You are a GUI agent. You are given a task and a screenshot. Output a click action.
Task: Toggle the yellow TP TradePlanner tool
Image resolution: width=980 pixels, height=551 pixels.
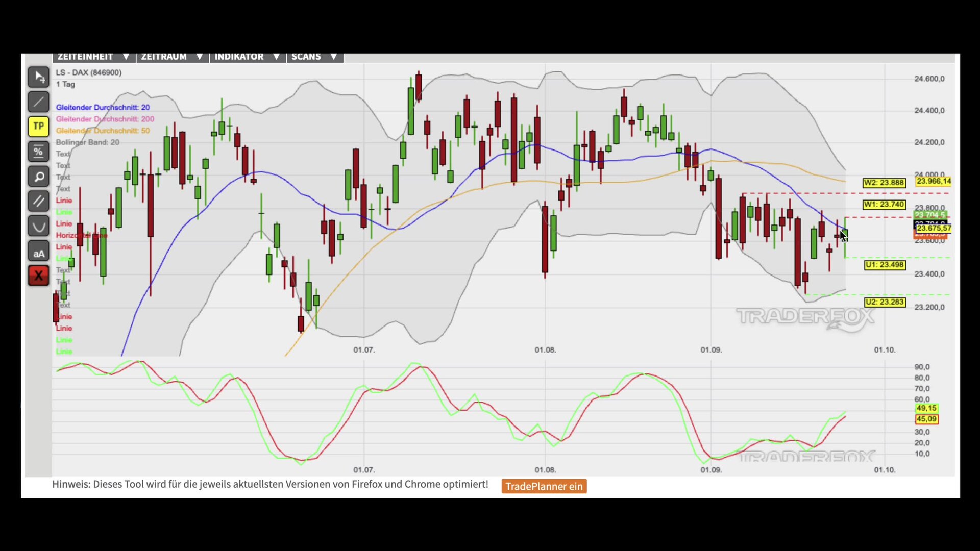click(38, 127)
